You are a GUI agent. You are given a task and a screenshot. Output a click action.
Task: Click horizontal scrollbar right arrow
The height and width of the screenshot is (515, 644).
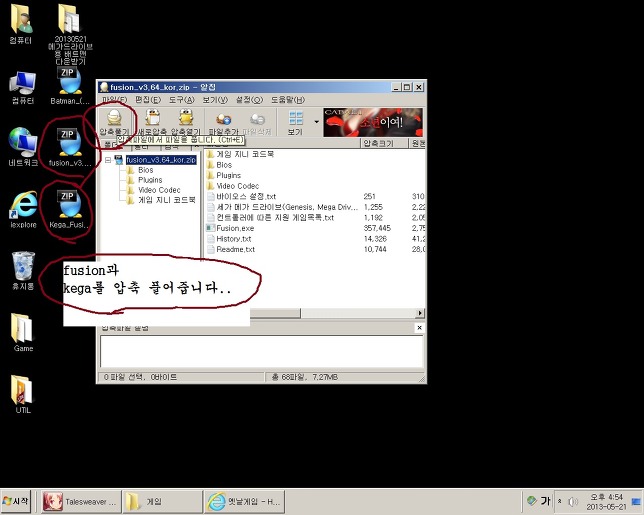click(420, 313)
